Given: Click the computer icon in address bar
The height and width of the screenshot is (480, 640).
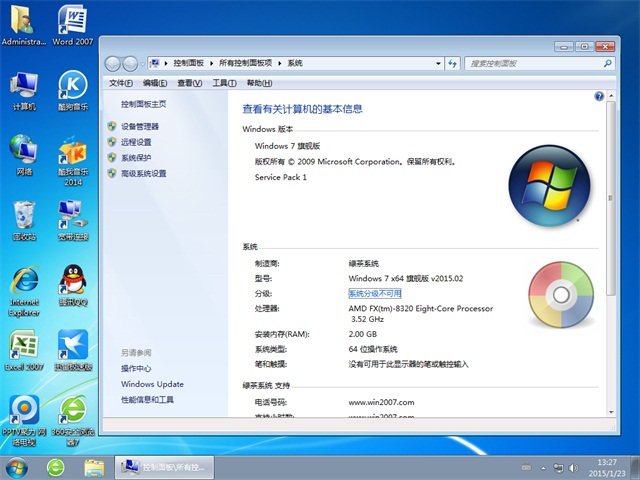Looking at the screenshot, I should click(155, 63).
